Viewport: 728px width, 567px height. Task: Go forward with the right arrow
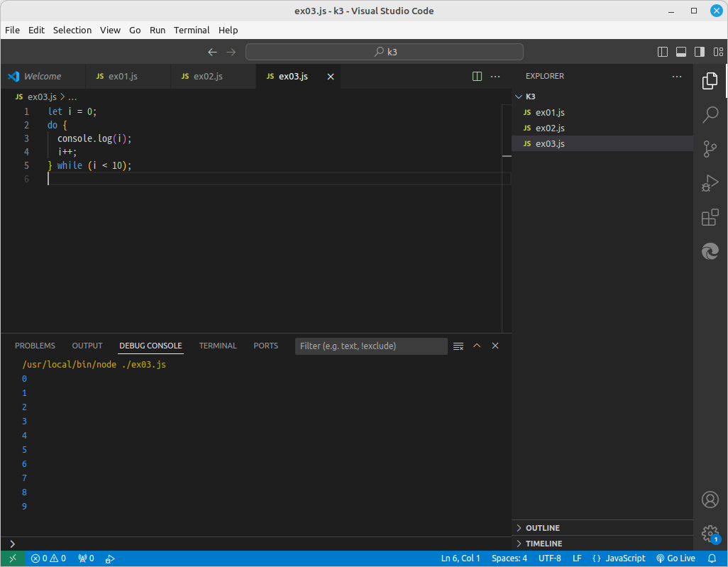tap(231, 52)
